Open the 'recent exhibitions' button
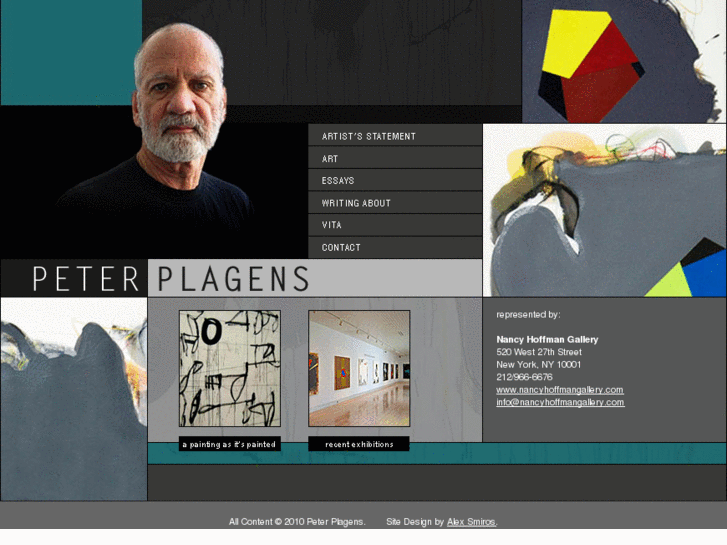 click(x=359, y=444)
